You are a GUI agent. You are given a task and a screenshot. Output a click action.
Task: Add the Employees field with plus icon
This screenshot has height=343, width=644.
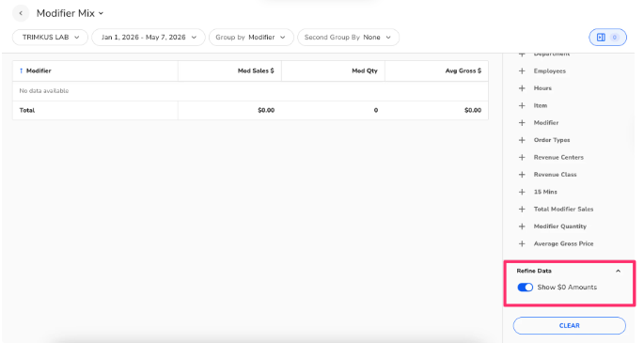tap(522, 71)
